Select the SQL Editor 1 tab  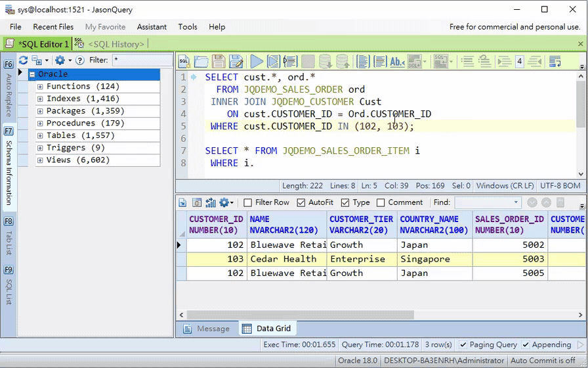[x=37, y=44]
